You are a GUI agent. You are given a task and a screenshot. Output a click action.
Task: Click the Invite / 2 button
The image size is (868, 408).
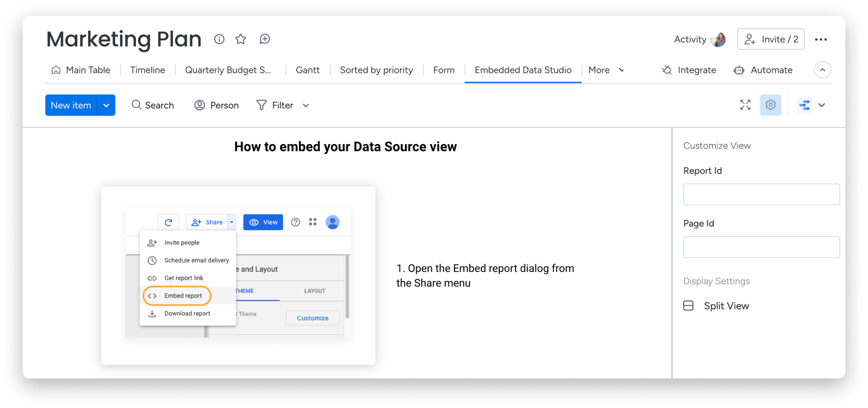(x=771, y=39)
